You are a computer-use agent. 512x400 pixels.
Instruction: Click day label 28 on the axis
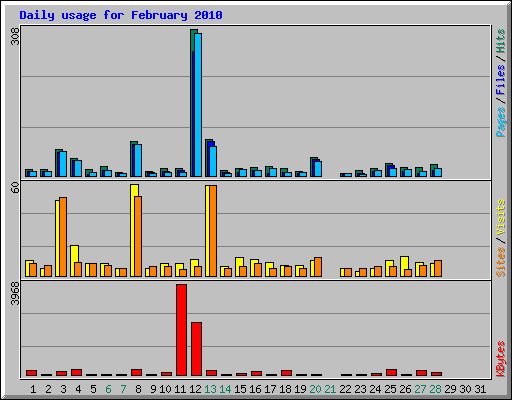click(435, 389)
